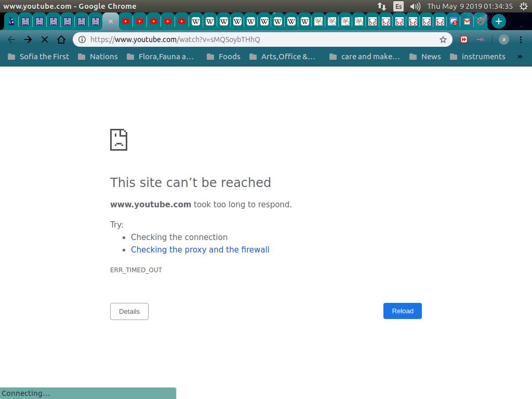The width and height of the screenshot is (532, 399).
Task: View site information icon in address bar
Action: tap(82, 39)
